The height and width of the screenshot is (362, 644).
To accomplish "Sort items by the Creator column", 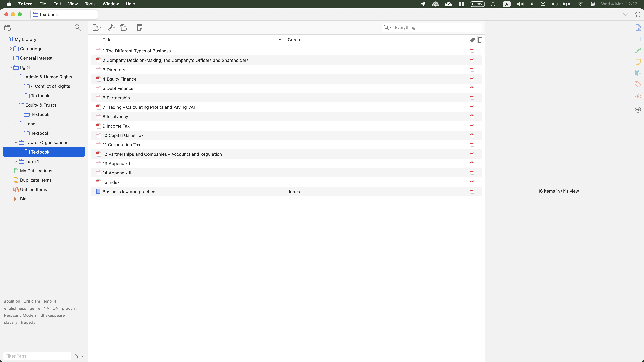I will point(295,40).
